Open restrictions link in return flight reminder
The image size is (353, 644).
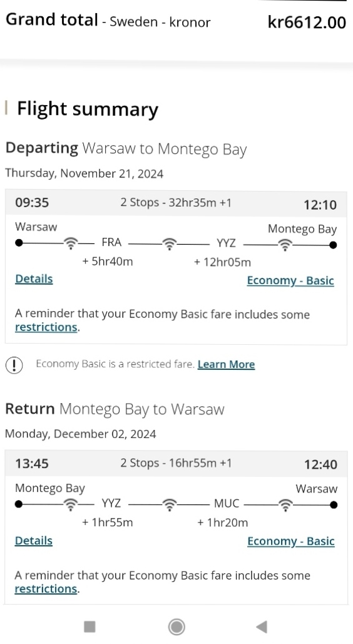coord(46,589)
